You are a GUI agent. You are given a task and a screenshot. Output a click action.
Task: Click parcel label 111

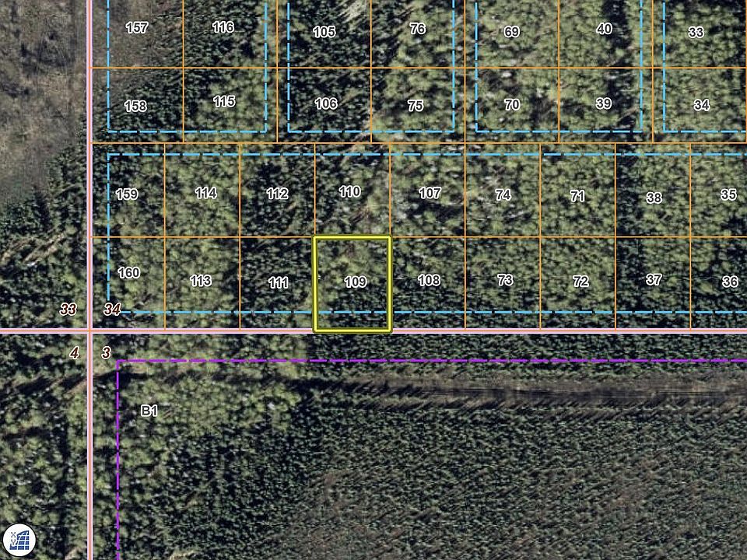coord(279,283)
